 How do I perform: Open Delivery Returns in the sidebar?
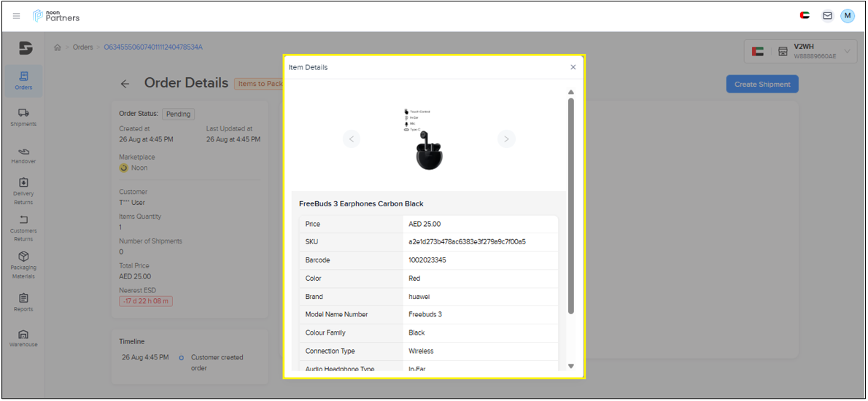click(x=24, y=191)
